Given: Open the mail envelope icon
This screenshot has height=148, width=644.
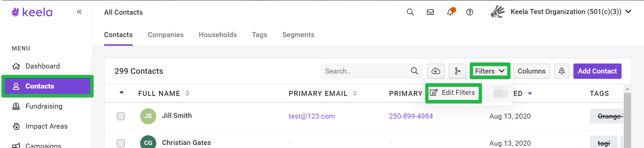Looking at the screenshot, I should pyautogui.click(x=431, y=12).
